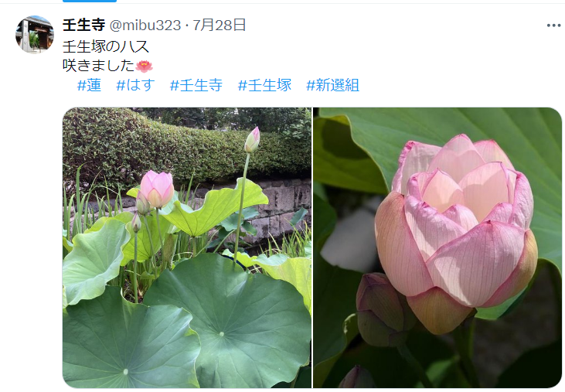
Task: Enlarge the left lotus pond photo
Action: (187, 247)
